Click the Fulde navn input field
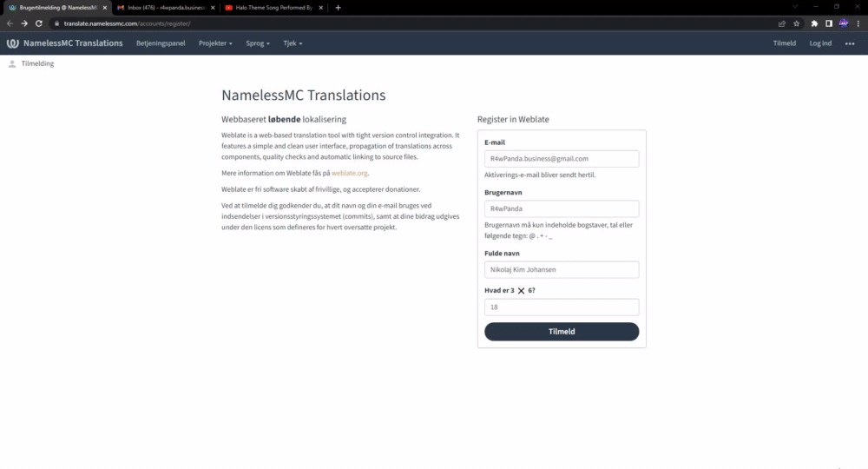This screenshot has width=868, height=469. (x=562, y=269)
